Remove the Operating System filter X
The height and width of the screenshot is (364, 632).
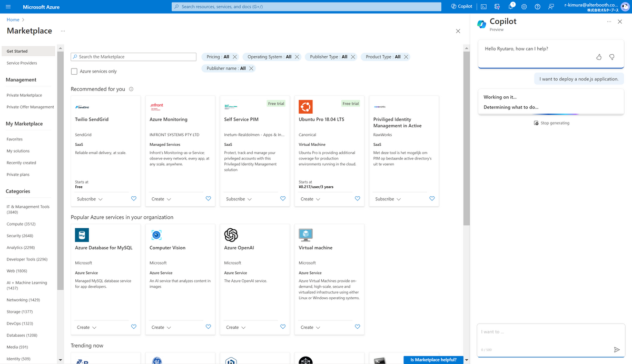(x=297, y=57)
